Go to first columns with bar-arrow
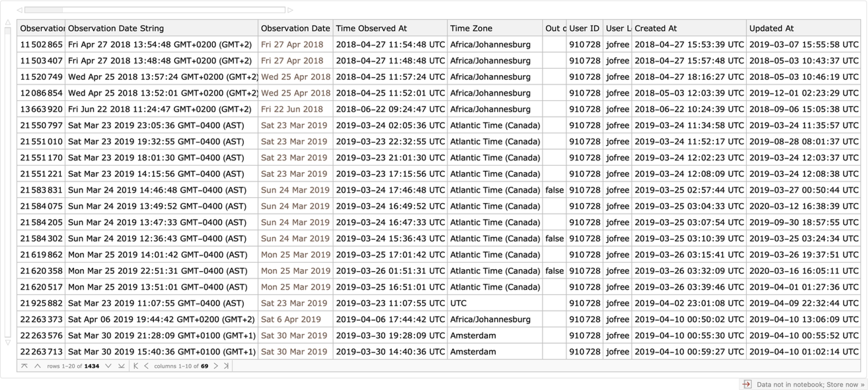 (x=136, y=366)
